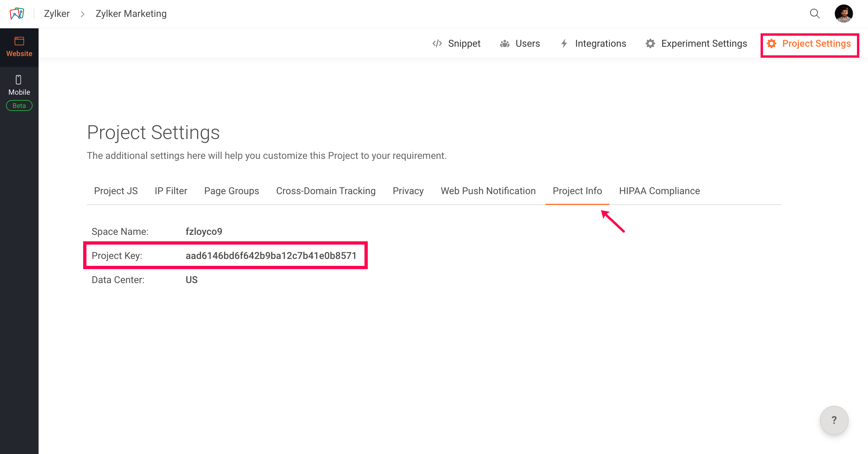Click the Project Settings orange gear icon
The height and width of the screenshot is (454, 868).
point(771,43)
